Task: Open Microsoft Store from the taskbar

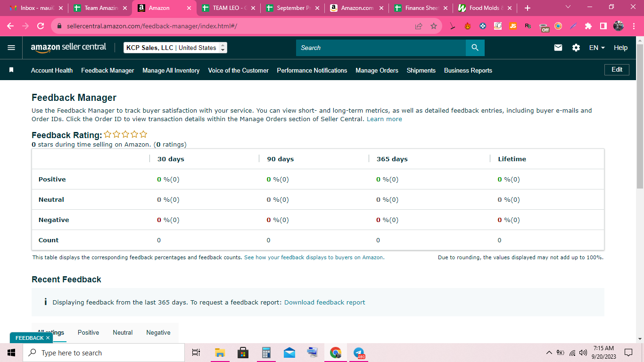Action: (243, 353)
